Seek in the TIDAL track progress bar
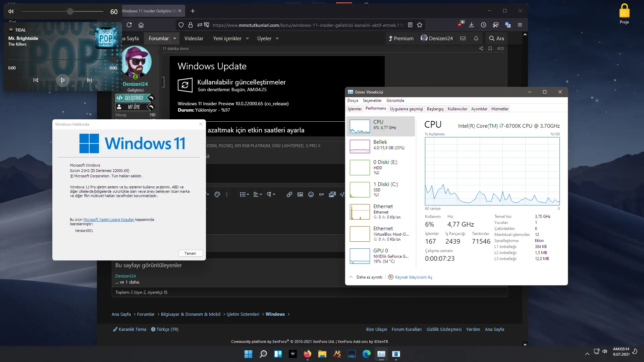 pyautogui.click(x=62, y=60)
